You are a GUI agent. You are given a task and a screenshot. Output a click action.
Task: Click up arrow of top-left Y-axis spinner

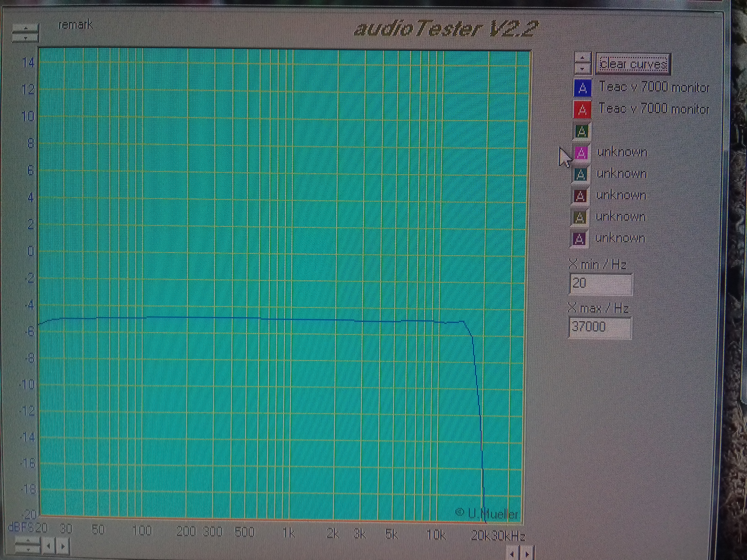[26, 28]
